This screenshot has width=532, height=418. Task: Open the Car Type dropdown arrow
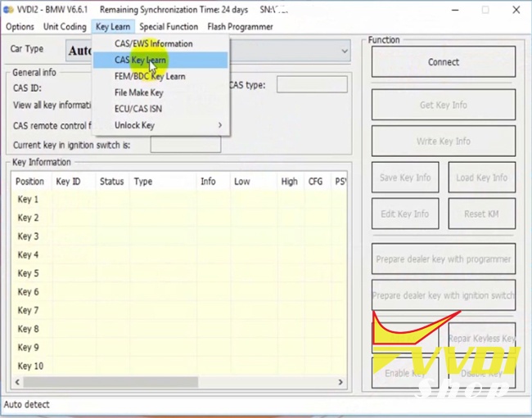[x=345, y=52]
